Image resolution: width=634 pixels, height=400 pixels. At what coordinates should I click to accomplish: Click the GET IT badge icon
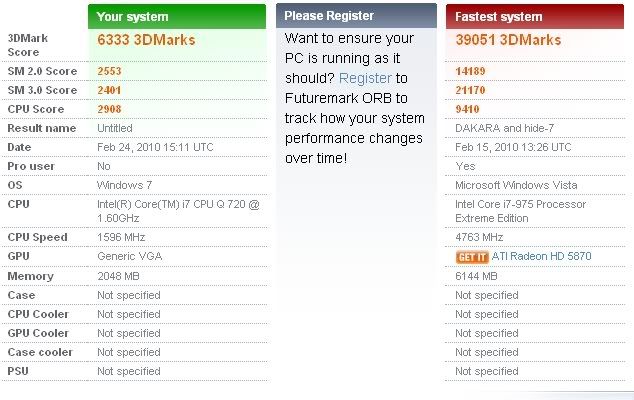click(x=472, y=257)
